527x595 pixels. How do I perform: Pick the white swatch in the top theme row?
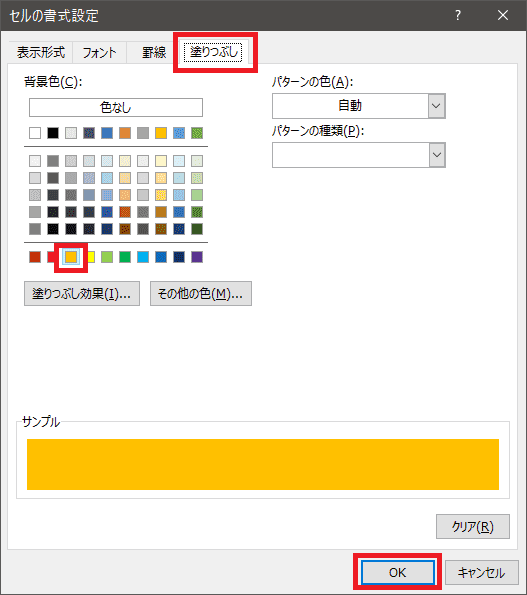[x=35, y=133]
